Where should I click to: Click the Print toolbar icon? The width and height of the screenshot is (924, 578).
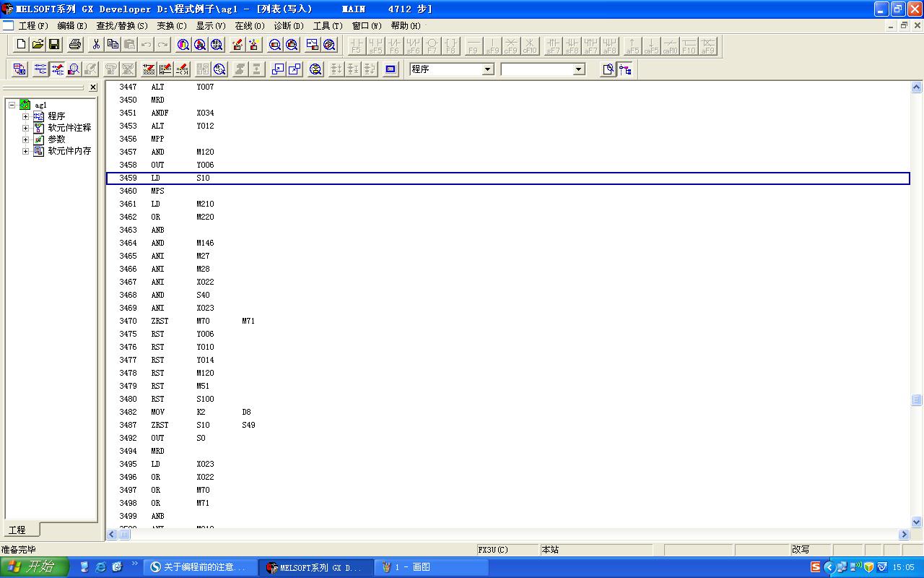point(75,45)
